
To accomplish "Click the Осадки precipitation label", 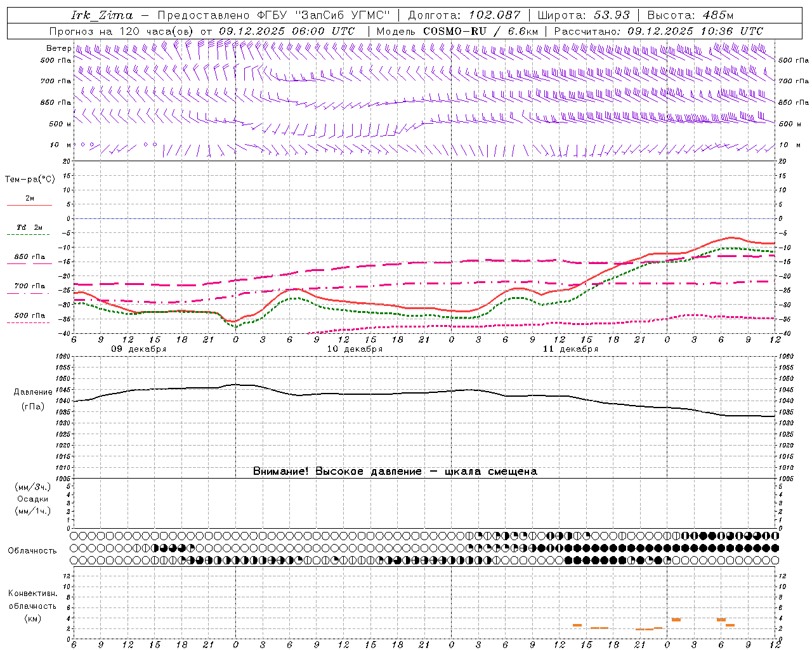I will 32,499.
